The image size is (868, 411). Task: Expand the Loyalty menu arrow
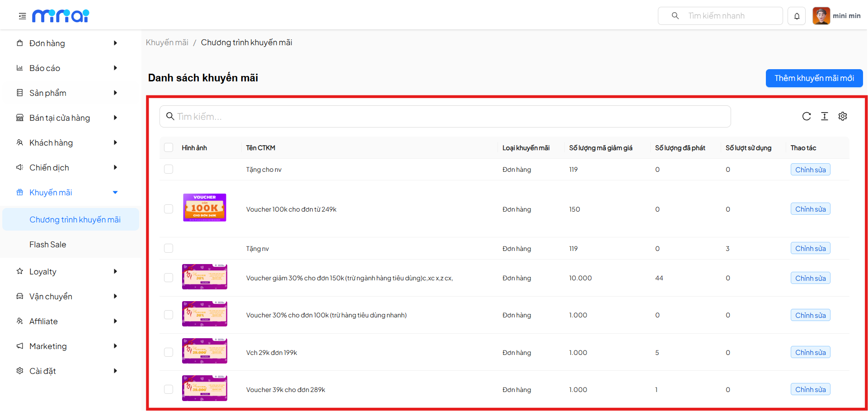pyautogui.click(x=115, y=271)
